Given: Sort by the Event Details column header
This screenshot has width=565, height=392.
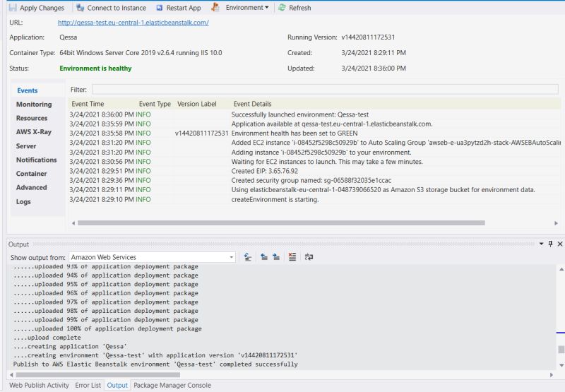Looking at the screenshot, I should coord(253,104).
